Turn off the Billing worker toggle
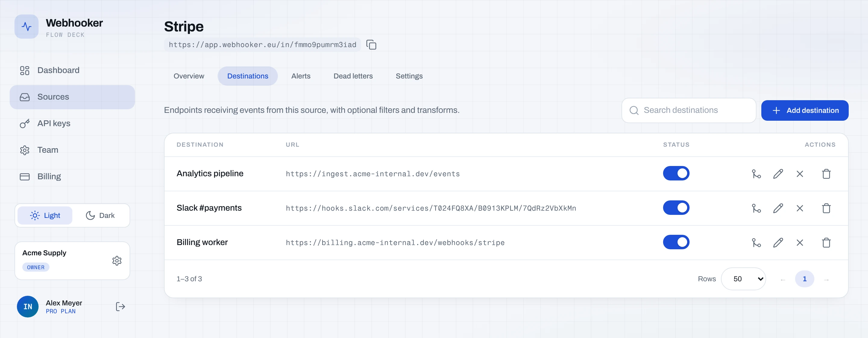The height and width of the screenshot is (338, 868). pyautogui.click(x=676, y=242)
